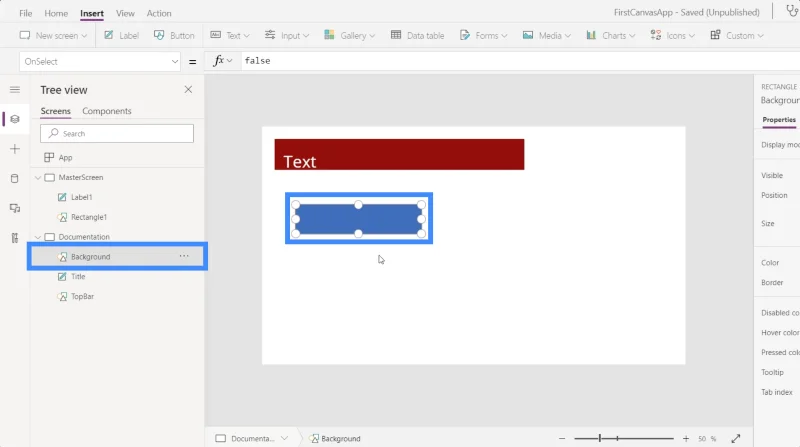Click the zoom slider handle
This screenshot has height=447, width=800.
[x=600, y=438]
